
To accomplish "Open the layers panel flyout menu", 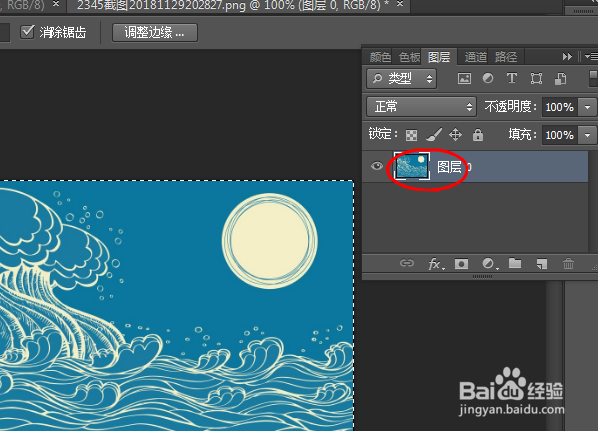I will pos(591,57).
